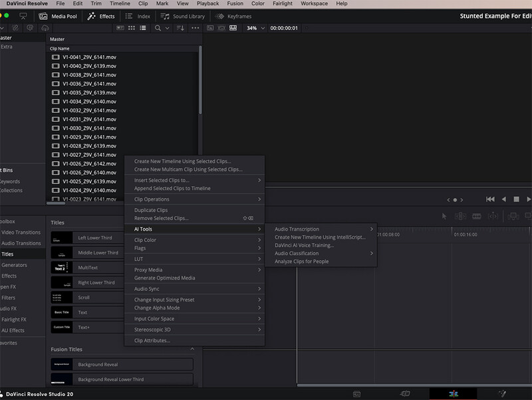Go to the Fusion page icon
Screen dimensions: 532x400
502,393
